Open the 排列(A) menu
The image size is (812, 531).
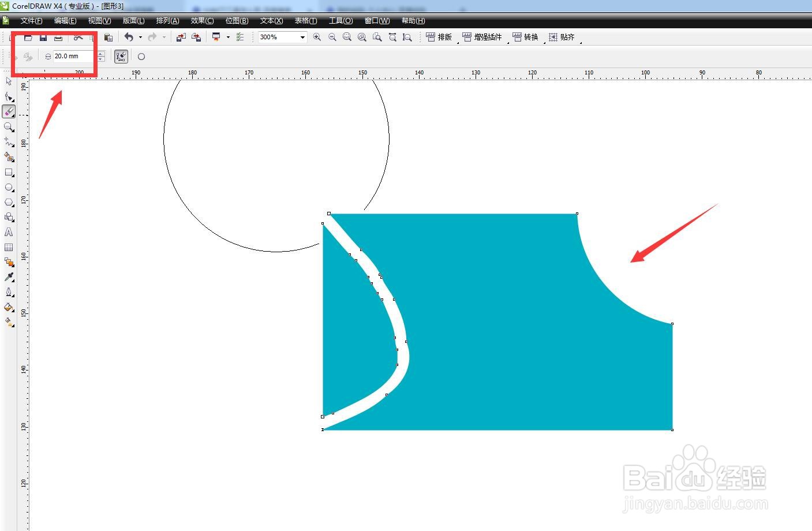pos(167,21)
